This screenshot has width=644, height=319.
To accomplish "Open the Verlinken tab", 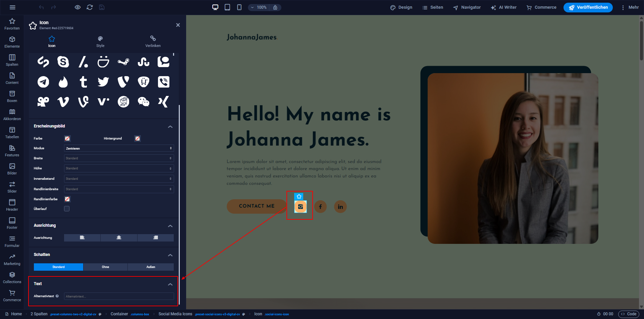I will pos(153,42).
